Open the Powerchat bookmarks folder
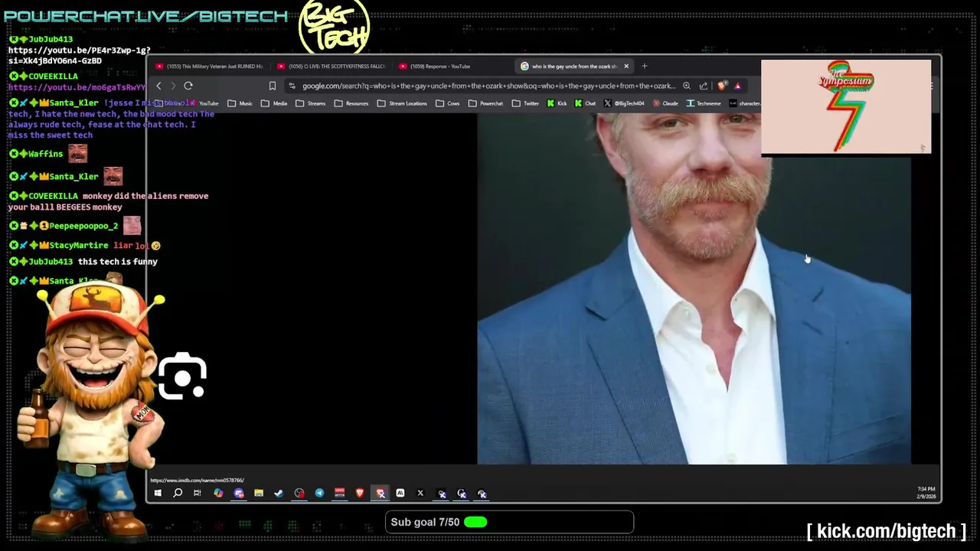Screen dimensions: 980x551 point(485,103)
